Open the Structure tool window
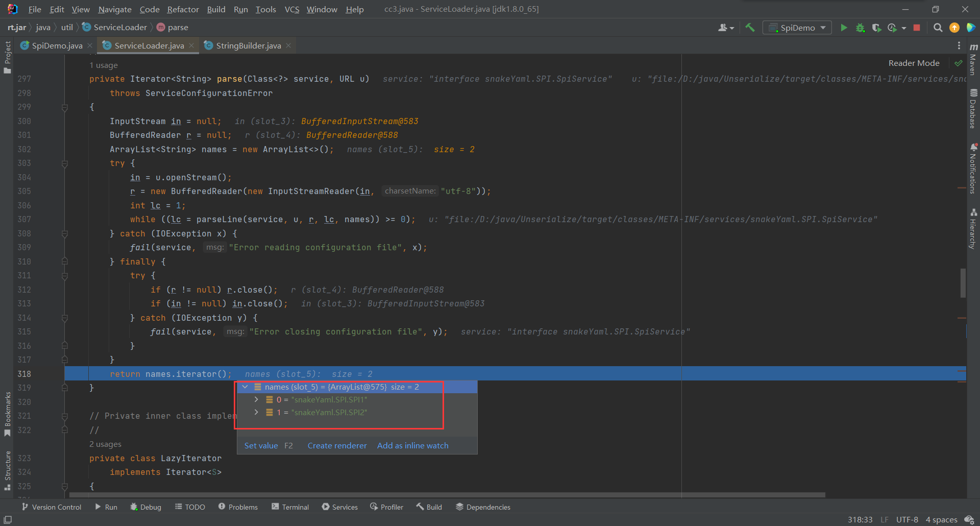The height and width of the screenshot is (526, 980). pos(7,470)
